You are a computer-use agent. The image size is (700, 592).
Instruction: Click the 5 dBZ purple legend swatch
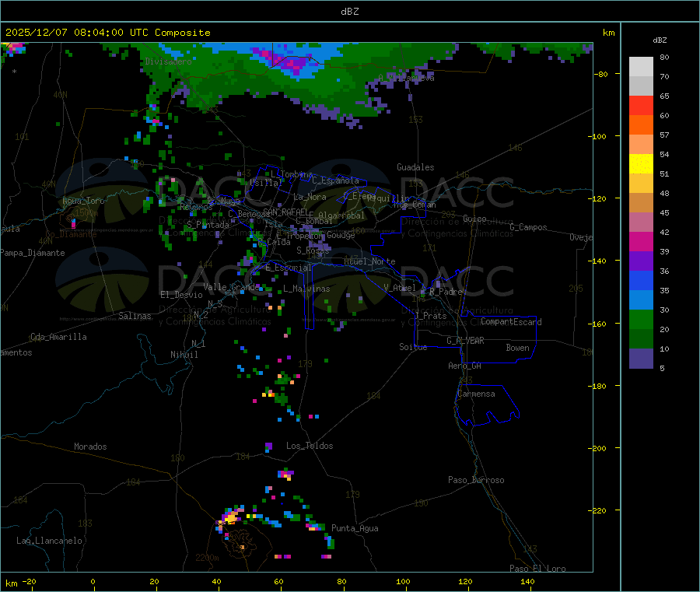coord(641,359)
